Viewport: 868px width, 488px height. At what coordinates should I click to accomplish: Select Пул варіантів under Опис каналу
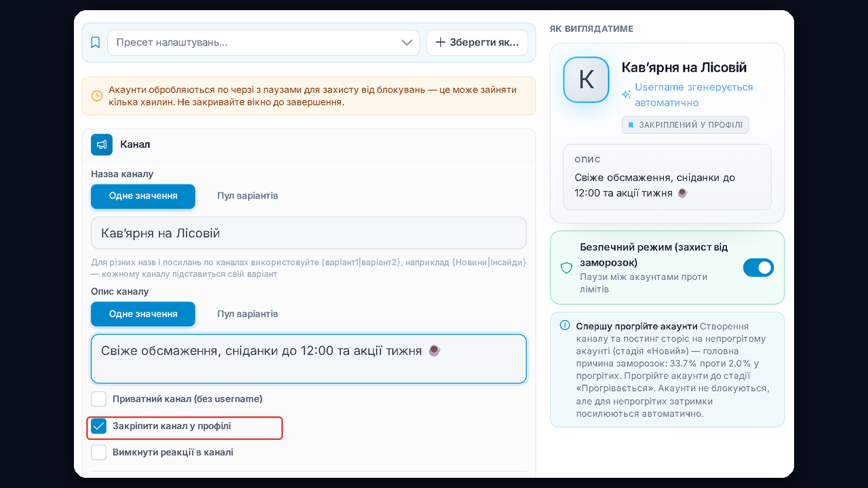coord(248,314)
